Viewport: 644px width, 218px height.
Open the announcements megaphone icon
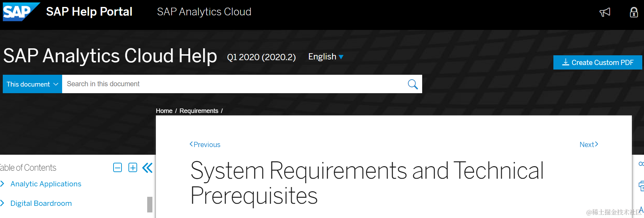(605, 12)
